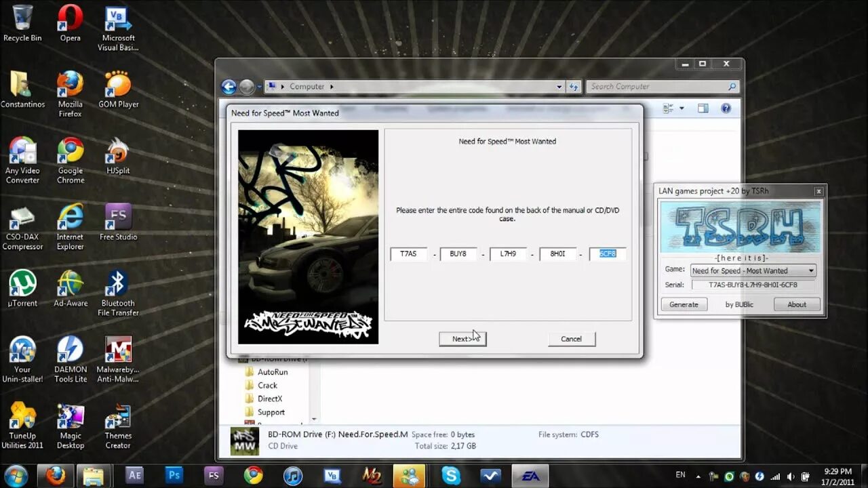Launch Magic Desktop icon
868x488 pixels.
pos(71,426)
